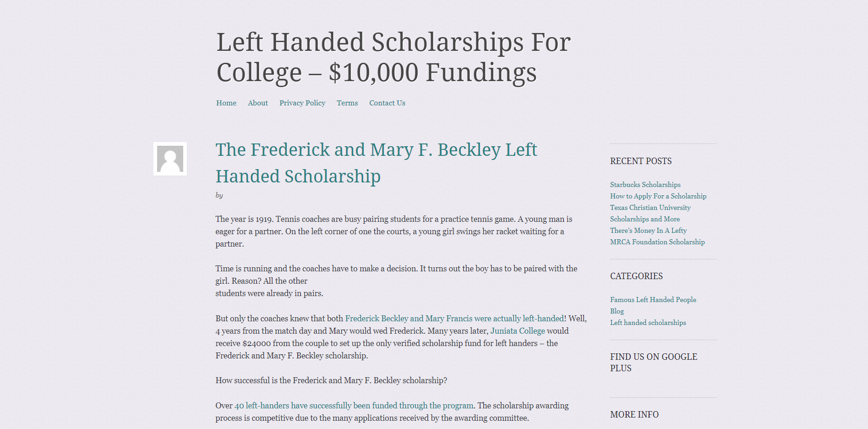This screenshot has height=429, width=868.
Task: Open the Terms page
Action: point(347,103)
